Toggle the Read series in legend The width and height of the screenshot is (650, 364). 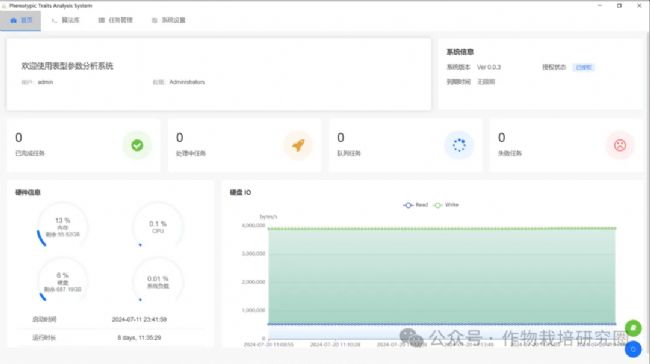pyautogui.click(x=415, y=205)
